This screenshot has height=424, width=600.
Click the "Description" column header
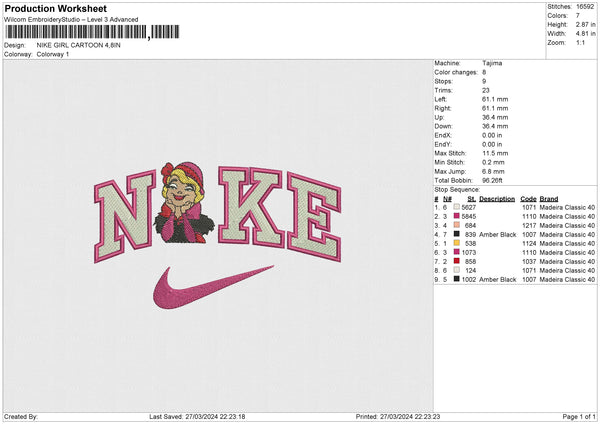497,199
